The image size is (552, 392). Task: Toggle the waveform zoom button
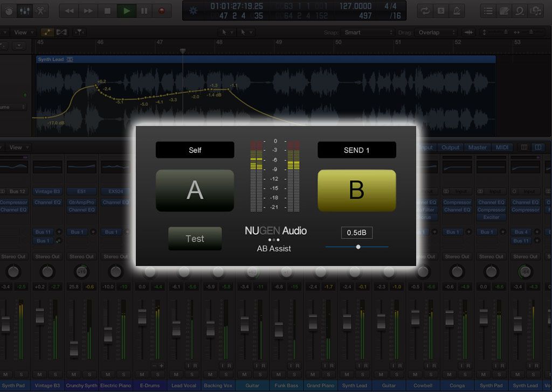468,32
